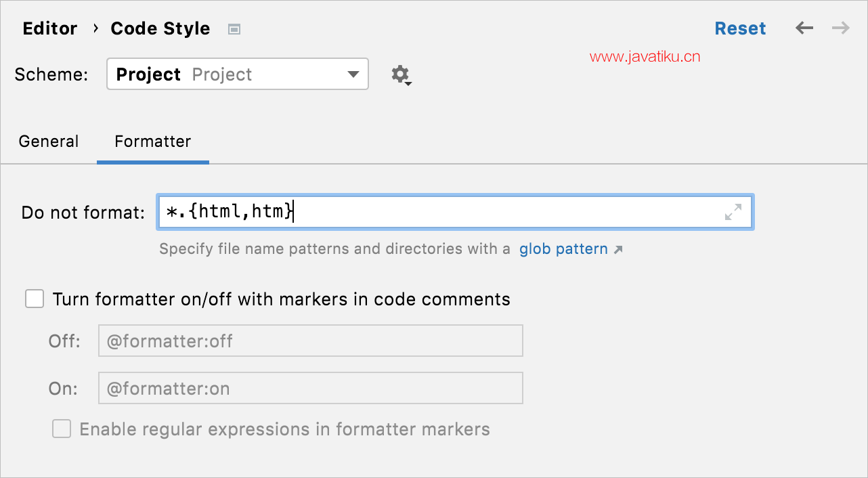Click the On marker field @formatter:on
This screenshot has width=868, height=478.
311,388
